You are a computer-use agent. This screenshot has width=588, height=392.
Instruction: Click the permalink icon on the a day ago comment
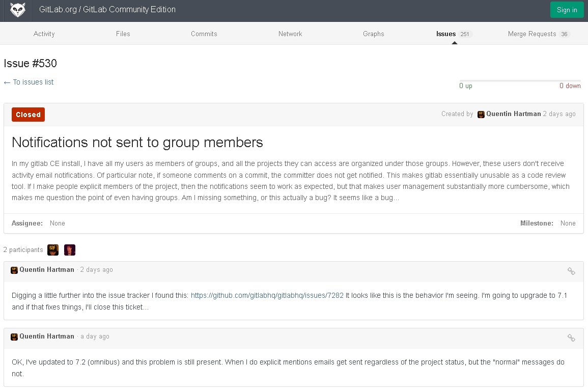[571, 338]
